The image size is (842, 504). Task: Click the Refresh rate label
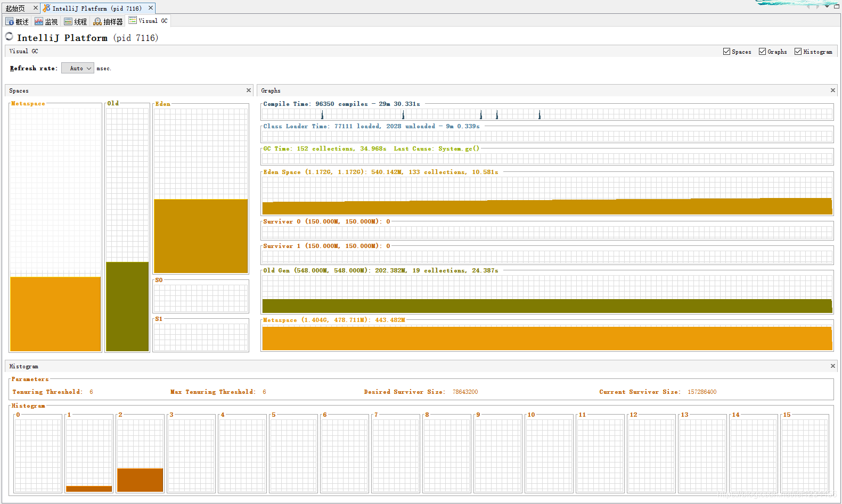34,68
